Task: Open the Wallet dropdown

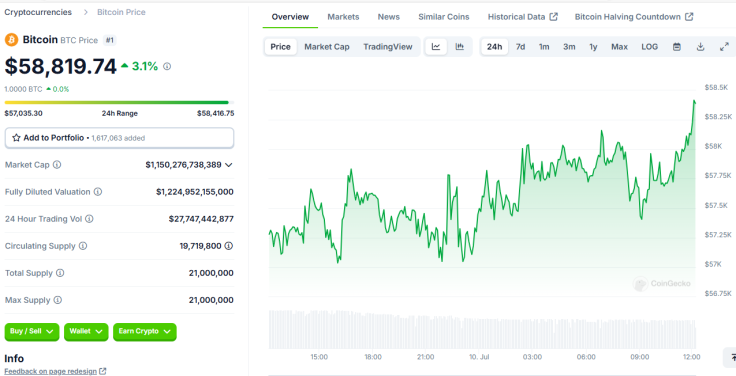Action: (x=86, y=331)
